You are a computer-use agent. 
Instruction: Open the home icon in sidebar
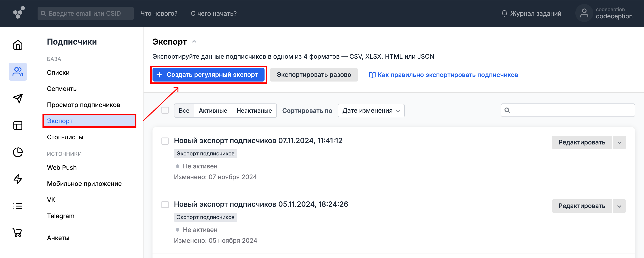coord(18,45)
